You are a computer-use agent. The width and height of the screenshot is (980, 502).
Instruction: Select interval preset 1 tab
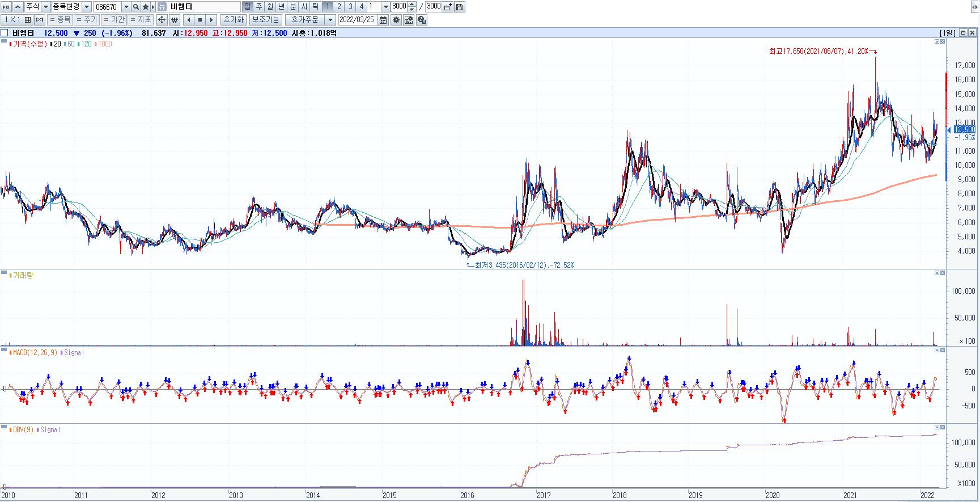pyautogui.click(x=328, y=7)
